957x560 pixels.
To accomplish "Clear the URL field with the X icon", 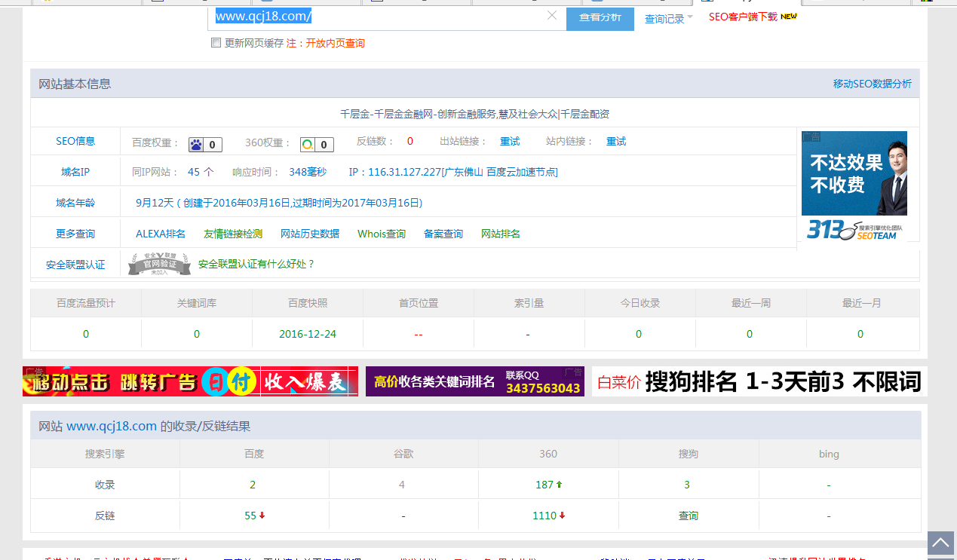I will [x=551, y=16].
